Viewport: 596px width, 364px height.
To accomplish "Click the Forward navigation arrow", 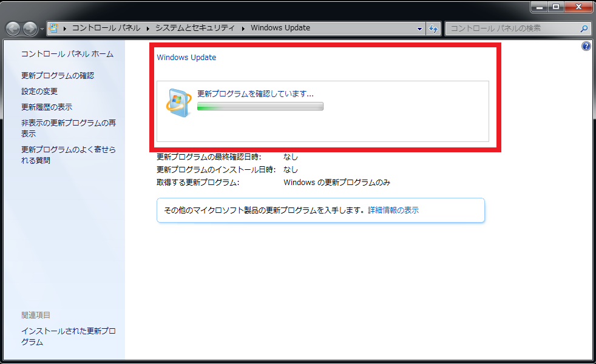I will [30, 29].
